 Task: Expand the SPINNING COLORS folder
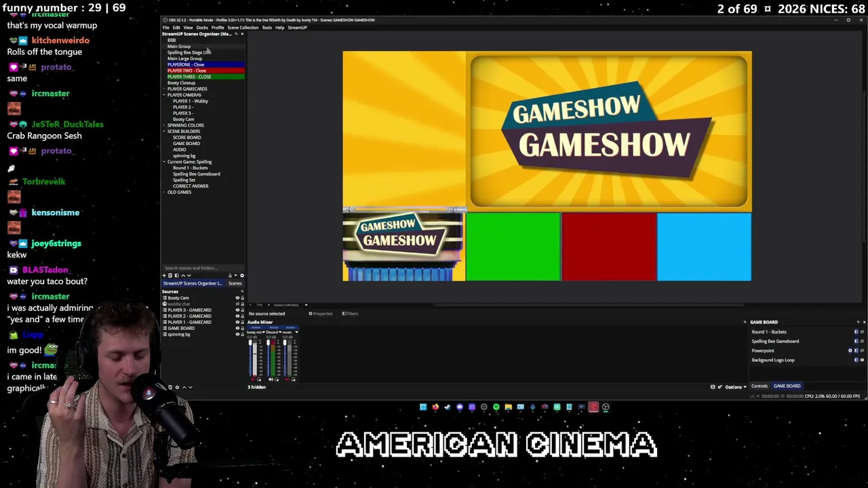165,125
